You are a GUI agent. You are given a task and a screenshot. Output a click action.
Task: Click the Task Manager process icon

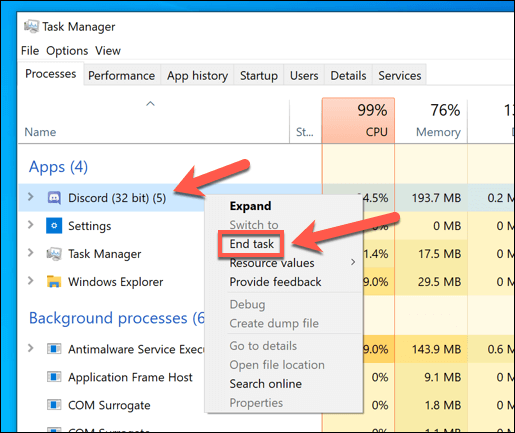click(54, 254)
